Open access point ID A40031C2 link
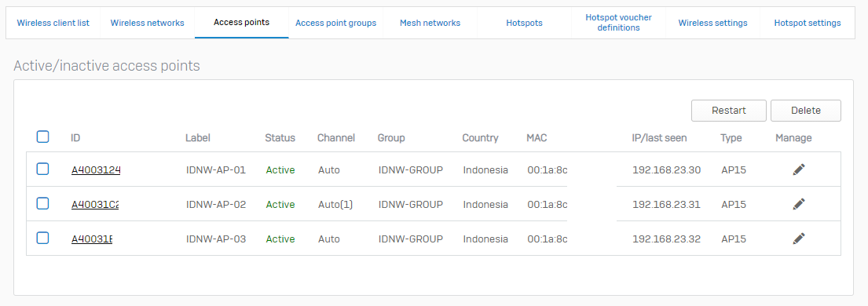 coord(95,204)
